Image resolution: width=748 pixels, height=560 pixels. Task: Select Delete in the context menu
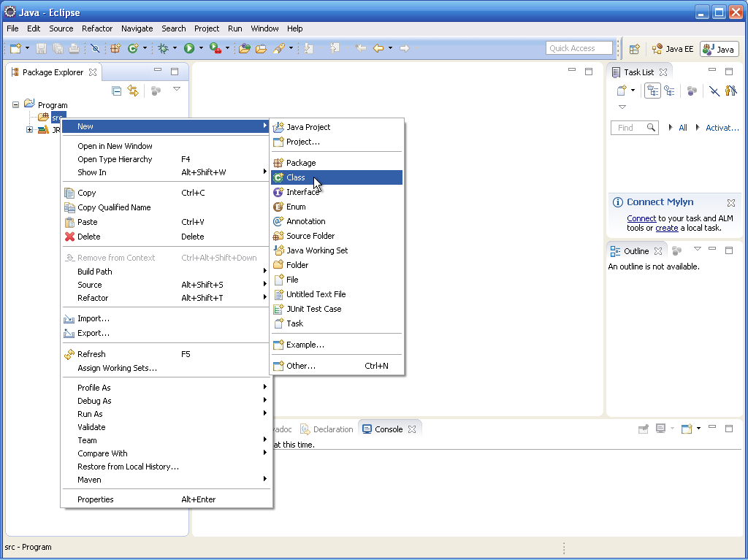pyautogui.click(x=166, y=237)
